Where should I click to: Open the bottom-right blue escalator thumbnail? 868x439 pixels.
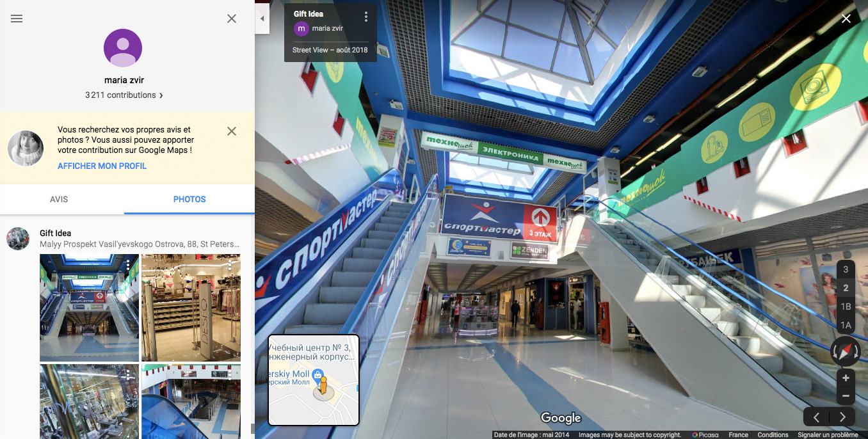tap(191, 402)
